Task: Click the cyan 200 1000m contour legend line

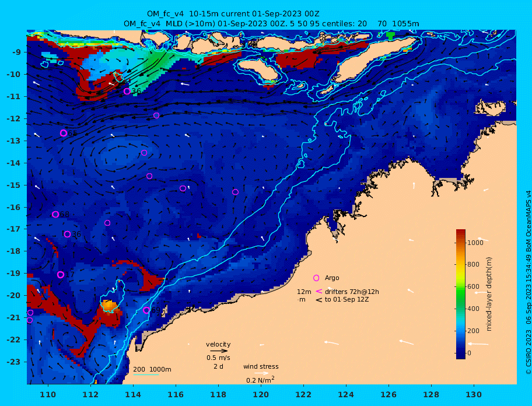Action: click(x=146, y=374)
